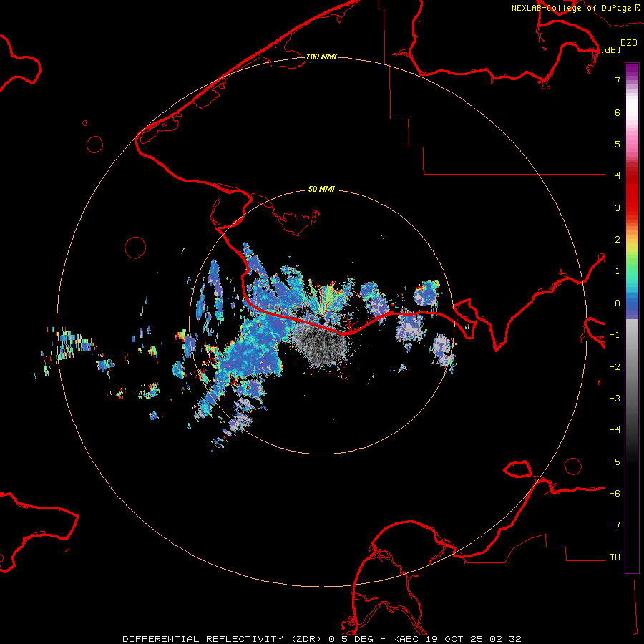Click the 1 value on the color scale

pyautogui.click(x=618, y=271)
